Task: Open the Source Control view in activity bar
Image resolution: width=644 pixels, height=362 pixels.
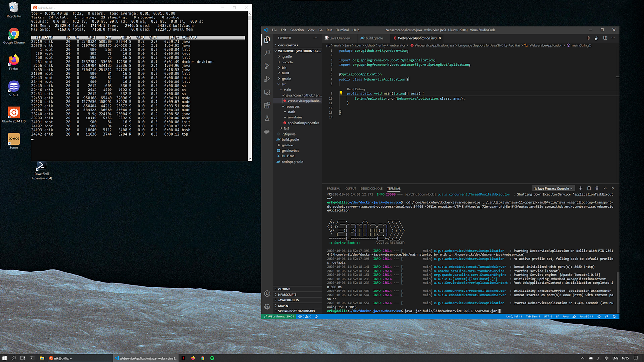Action: (267, 66)
